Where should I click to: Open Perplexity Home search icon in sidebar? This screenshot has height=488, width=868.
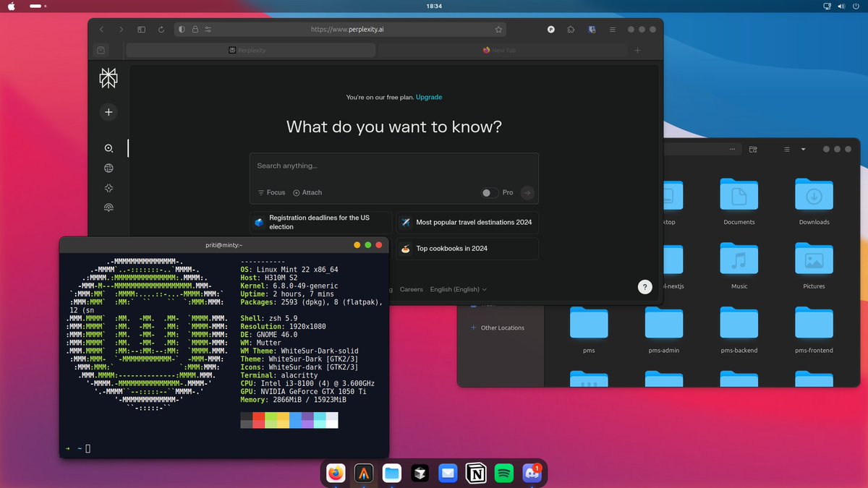pyautogui.click(x=109, y=148)
